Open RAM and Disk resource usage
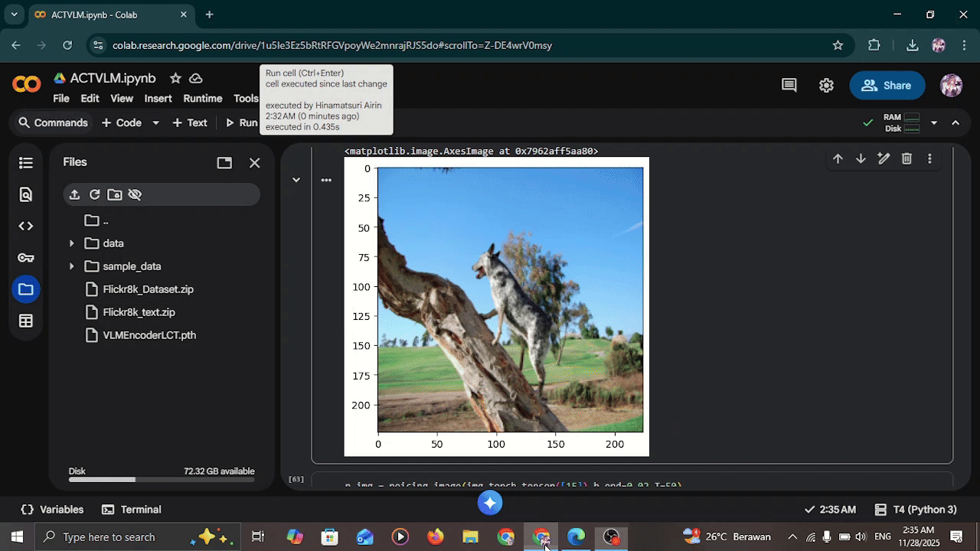This screenshot has width=980, height=551. [900, 122]
